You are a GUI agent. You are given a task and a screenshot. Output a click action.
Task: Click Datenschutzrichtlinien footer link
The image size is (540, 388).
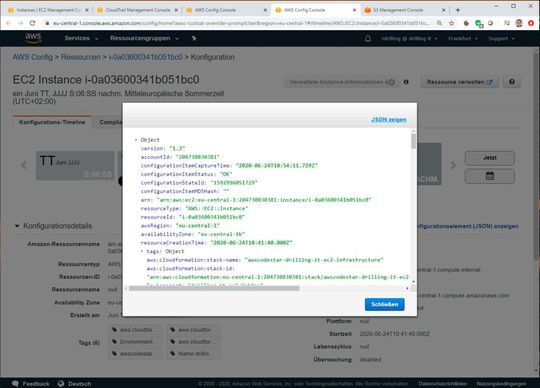tap(443, 384)
